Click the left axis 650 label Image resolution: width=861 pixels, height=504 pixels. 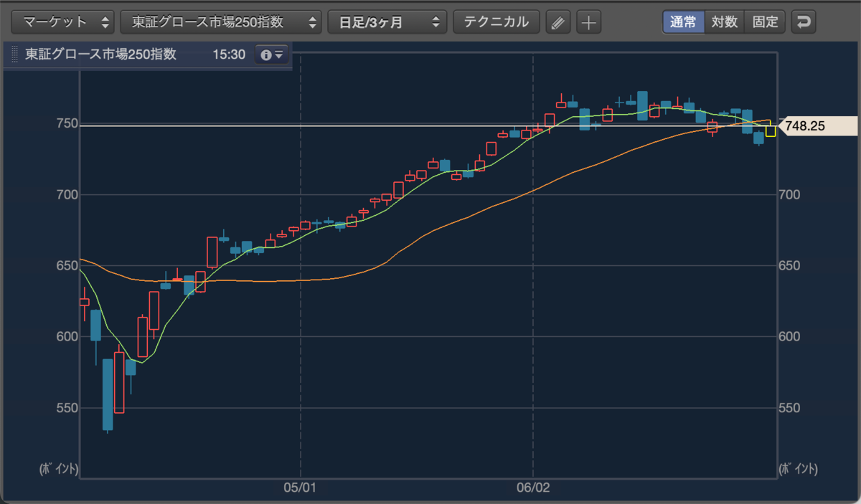click(x=66, y=265)
